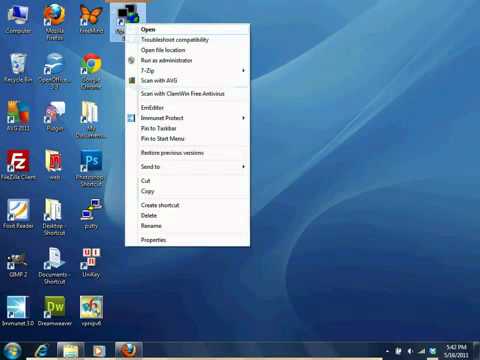Image resolution: width=480 pixels, height=360 pixels.
Task: Expand the Send to submenu
Action: click(187, 167)
